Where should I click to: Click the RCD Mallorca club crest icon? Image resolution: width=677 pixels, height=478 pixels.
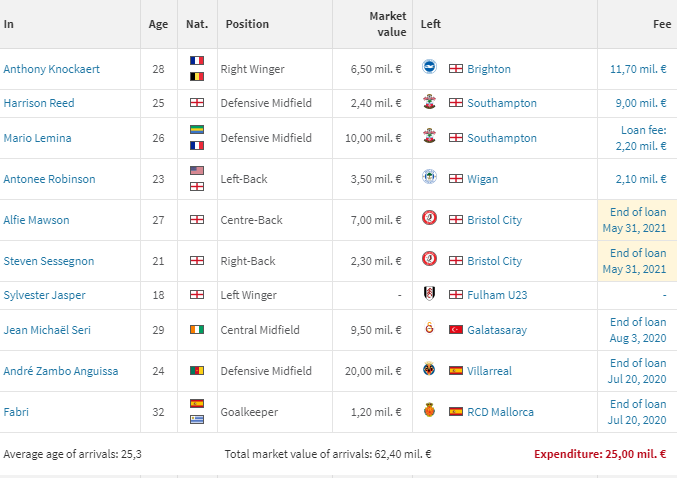[x=429, y=411]
